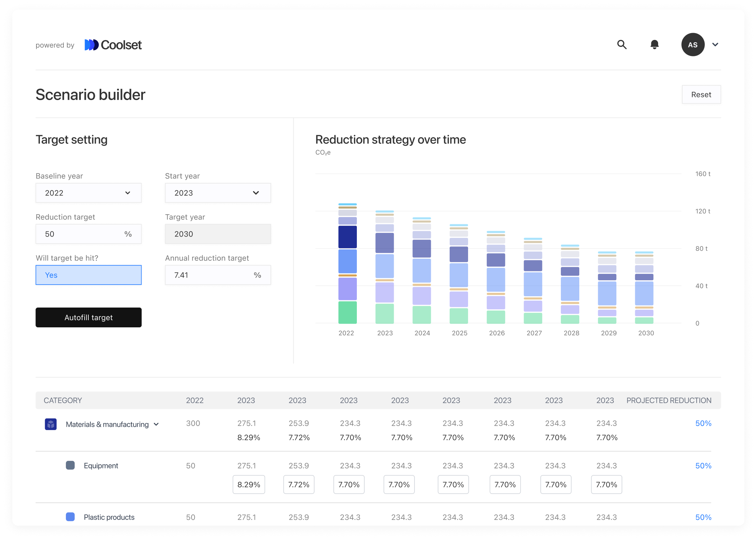Image resolution: width=756 pixels, height=540 pixels.
Task: Click the Reduction target input field
Action: pos(82,234)
